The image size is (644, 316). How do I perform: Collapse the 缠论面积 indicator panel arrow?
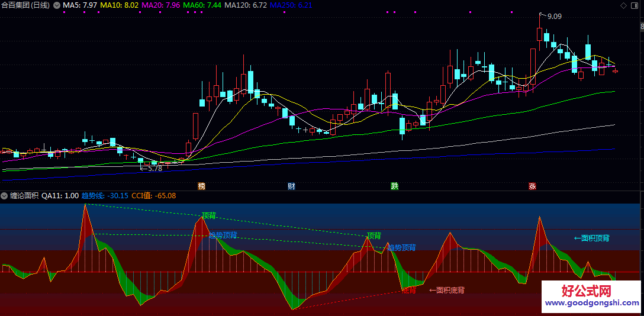[x=4, y=196]
